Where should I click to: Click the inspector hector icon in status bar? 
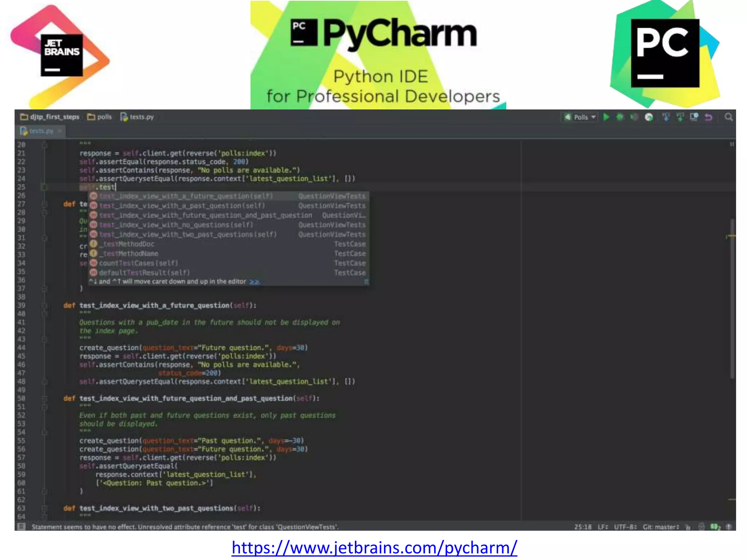[701, 527]
